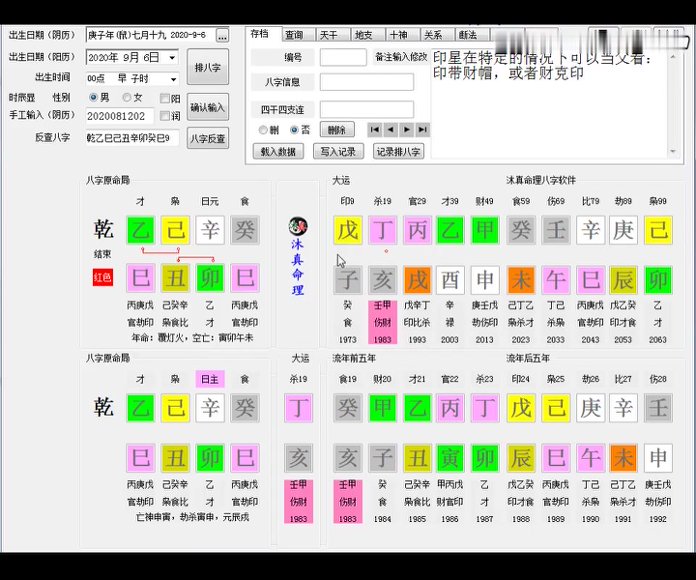The height and width of the screenshot is (580, 696).
Task: Click notes scrollbar up arrow
Action: (x=673, y=56)
